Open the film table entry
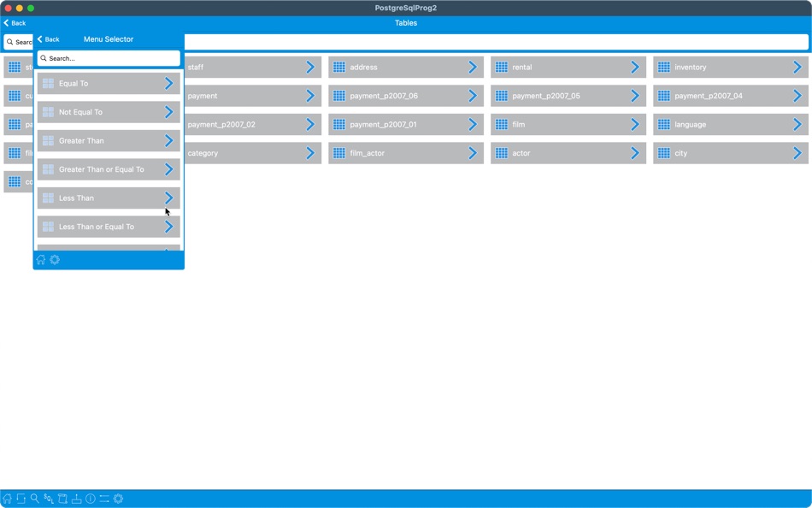This screenshot has width=812, height=508. [x=568, y=124]
